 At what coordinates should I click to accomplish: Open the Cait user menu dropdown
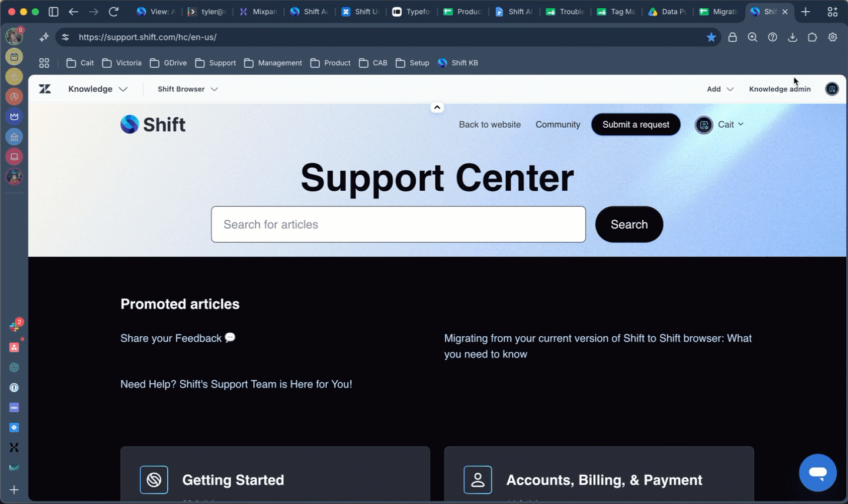pyautogui.click(x=720, y=124)
